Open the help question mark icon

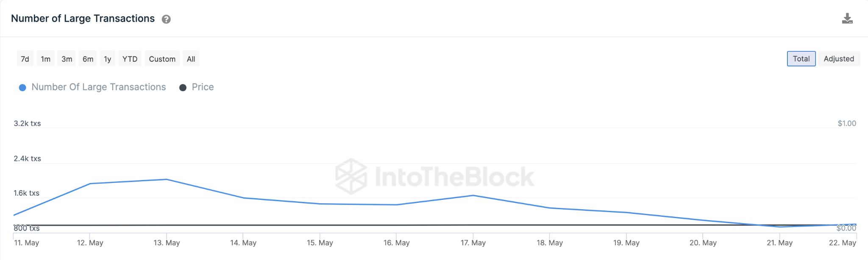tap(166, 19)
